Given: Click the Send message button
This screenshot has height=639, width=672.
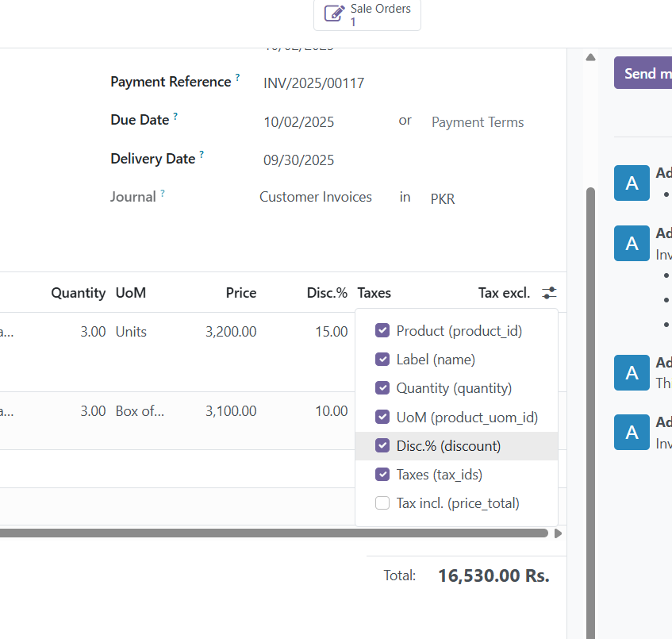Looking at the screenshot, I should tap(644, 73).
